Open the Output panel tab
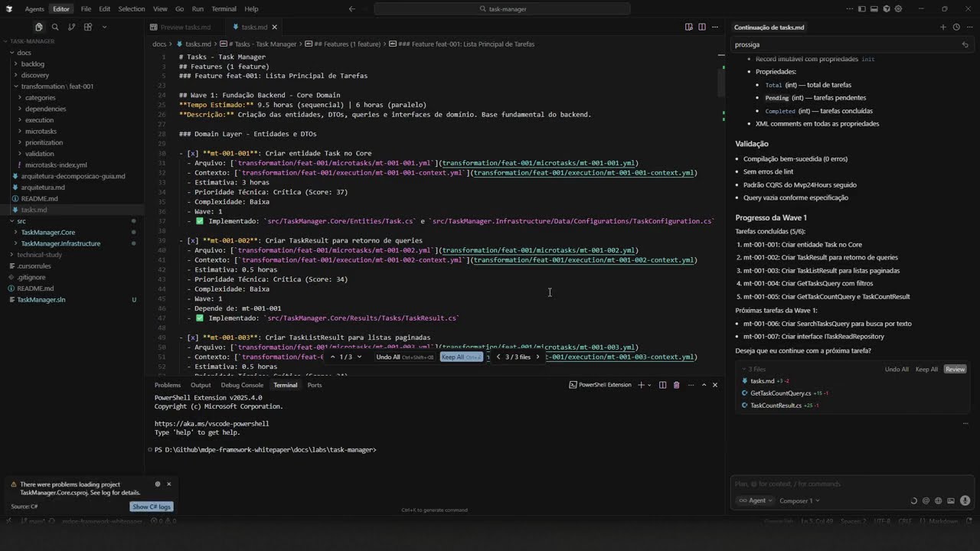Screen dimensions: 980x551 [x=201, y=385]
